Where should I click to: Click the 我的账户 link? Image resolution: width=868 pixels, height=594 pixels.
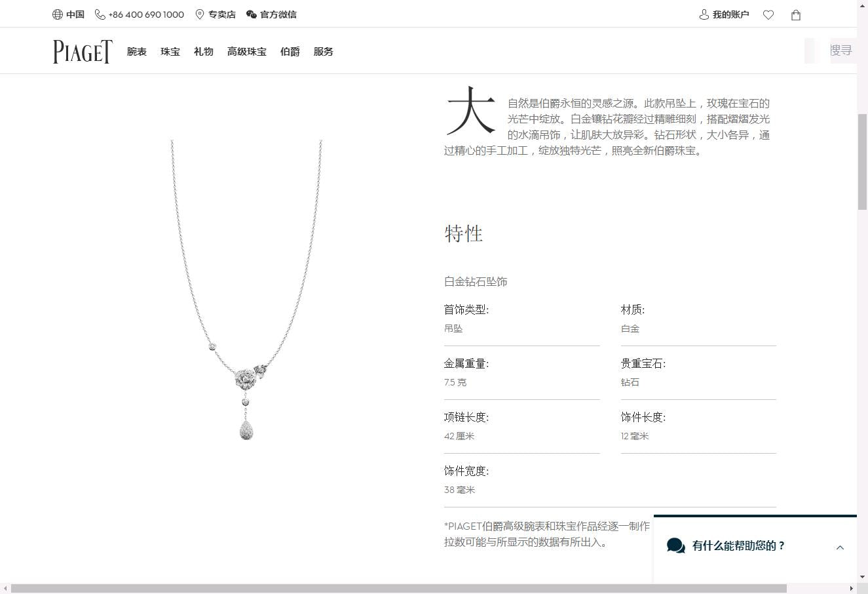tap(730, 14)
